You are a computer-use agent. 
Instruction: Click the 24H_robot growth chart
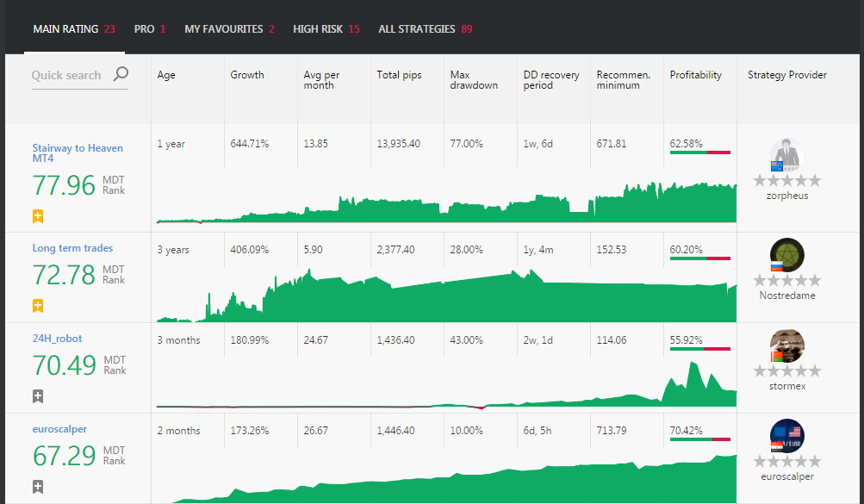[446, 386]
